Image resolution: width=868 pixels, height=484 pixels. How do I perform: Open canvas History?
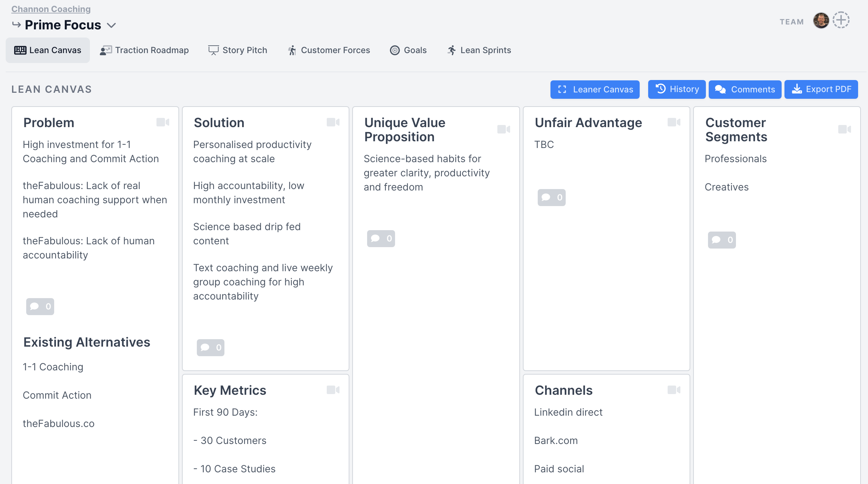pyautogui.click(x=676, y=89)
